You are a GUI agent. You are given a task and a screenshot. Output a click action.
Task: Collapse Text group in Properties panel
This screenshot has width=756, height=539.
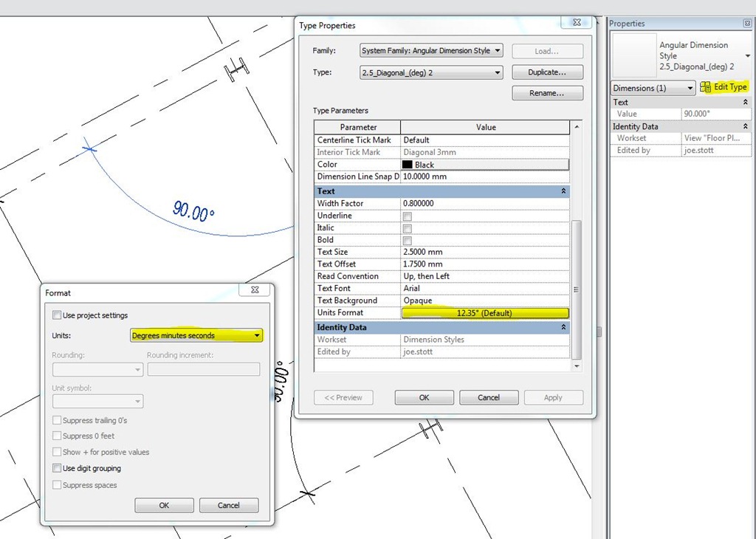pyautogui.click(x=745, y=103)
